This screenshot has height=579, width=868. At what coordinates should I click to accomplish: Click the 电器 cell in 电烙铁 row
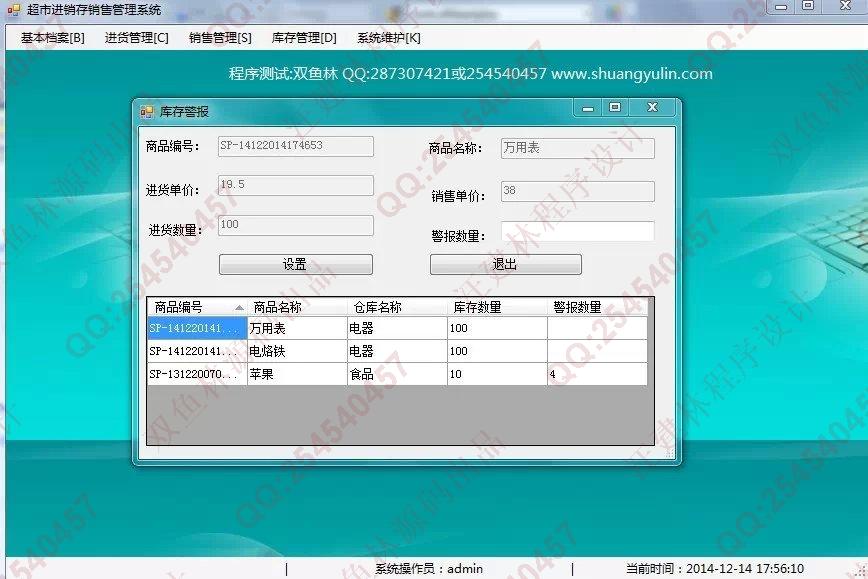[x=397, y=351]
